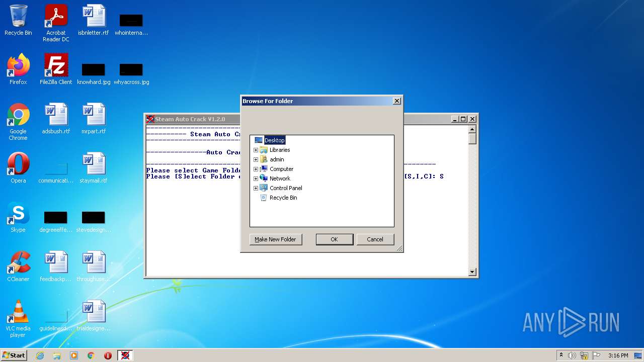Select the communicati... desktop file
Image resolution: width=644 pixels, height=362 pixels.
(x=56, y=172)
